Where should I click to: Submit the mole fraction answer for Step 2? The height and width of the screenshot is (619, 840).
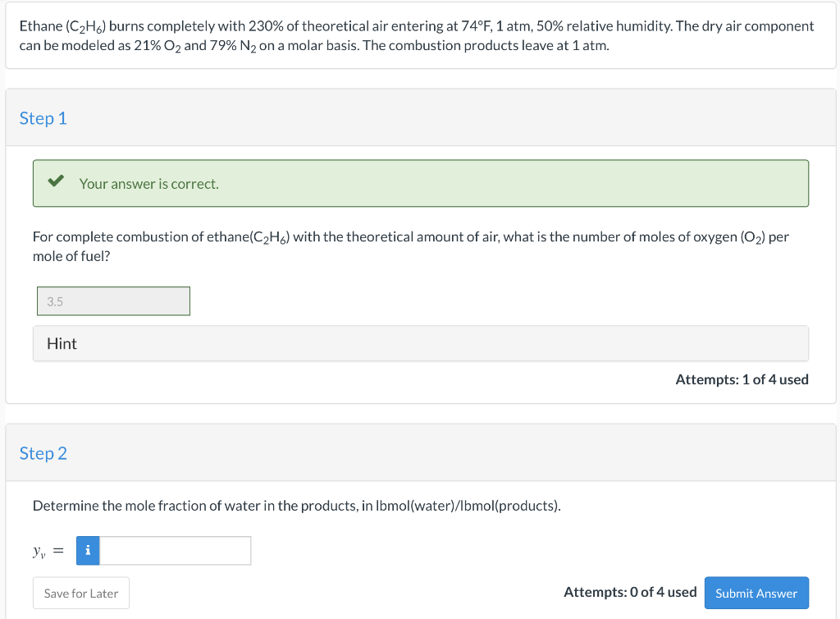(756, 593)
